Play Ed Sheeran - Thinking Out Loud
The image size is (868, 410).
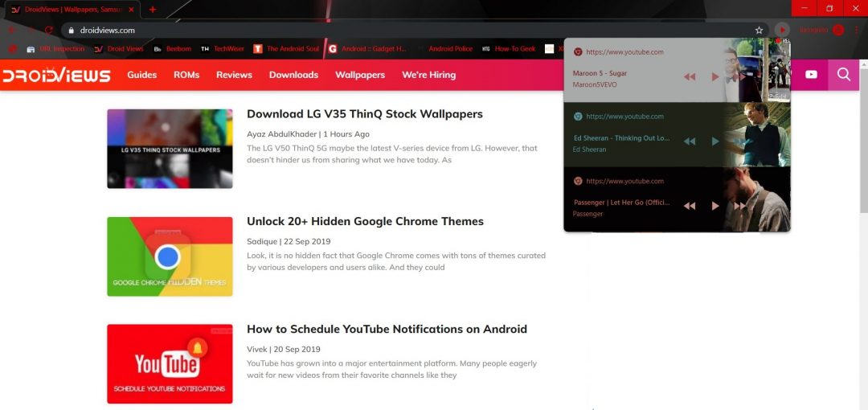point(714,141)
